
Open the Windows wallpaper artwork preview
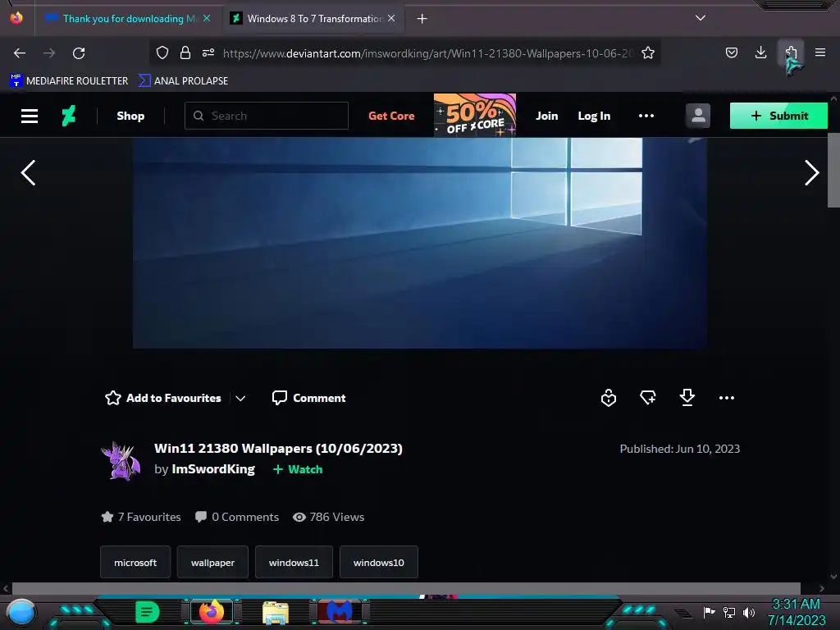[x=419, y=243]
